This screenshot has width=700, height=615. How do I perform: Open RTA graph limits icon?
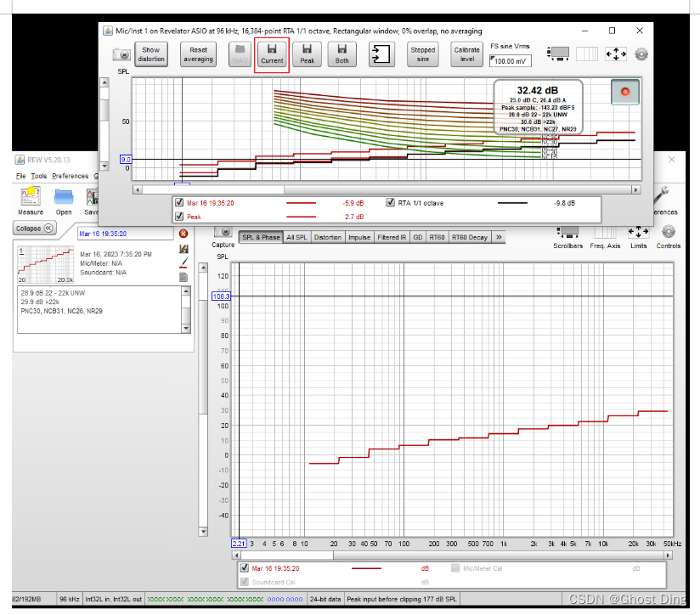pos(616,54)
